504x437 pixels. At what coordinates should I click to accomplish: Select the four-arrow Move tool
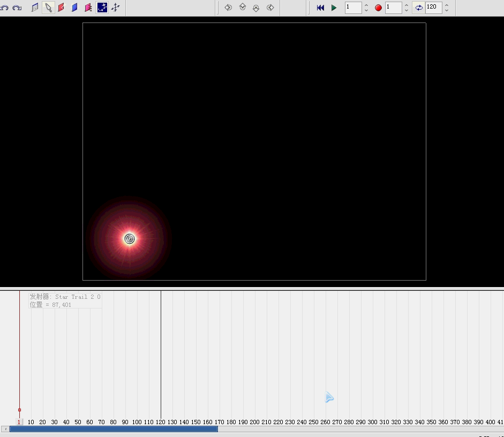[x=115, y=7]
